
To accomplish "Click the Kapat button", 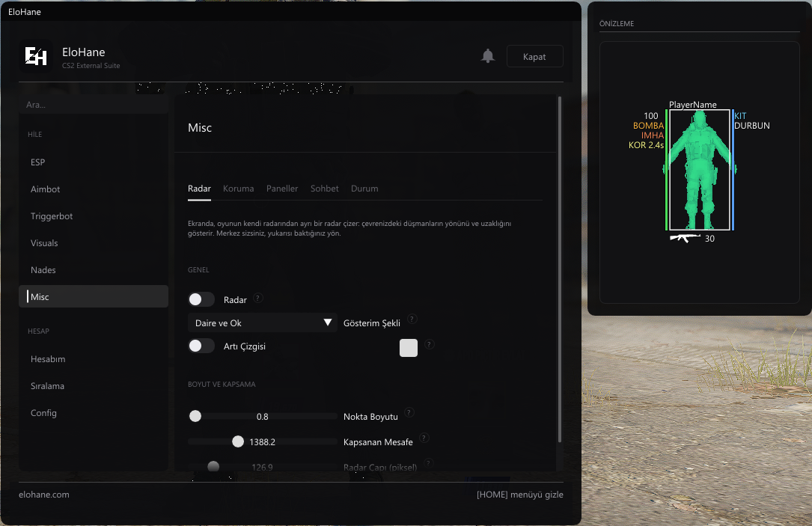I will (534, 56).
